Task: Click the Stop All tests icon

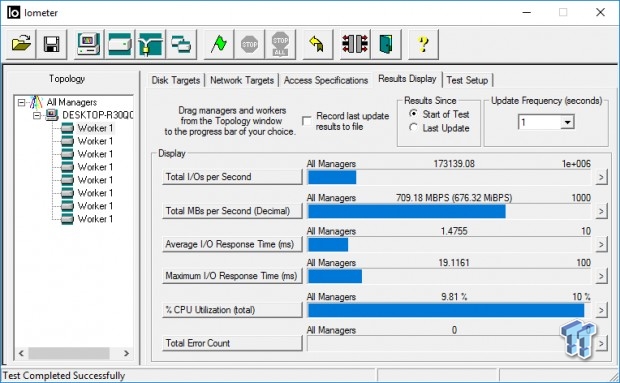Action: [x=280, y=44]
